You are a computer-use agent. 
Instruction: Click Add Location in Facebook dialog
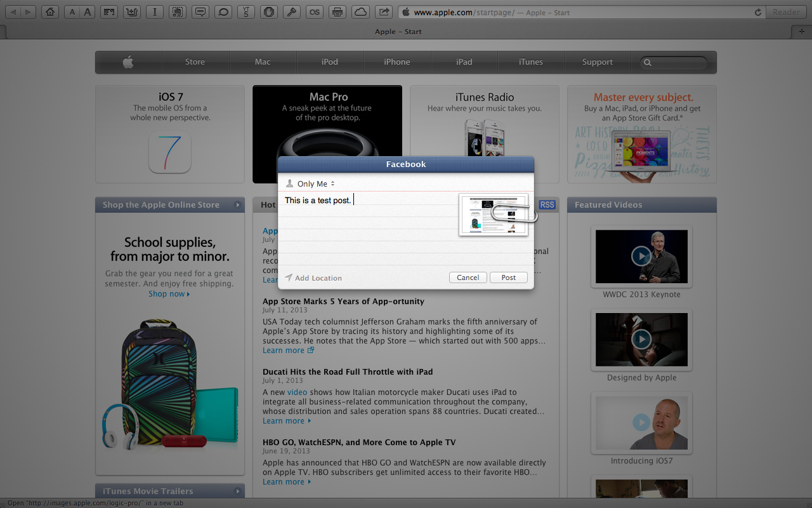[313, 278]
